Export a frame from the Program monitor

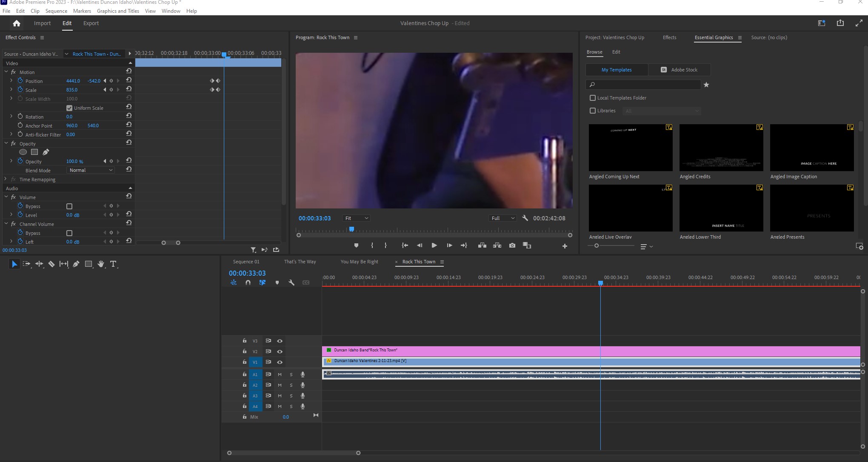click(512, 245)
